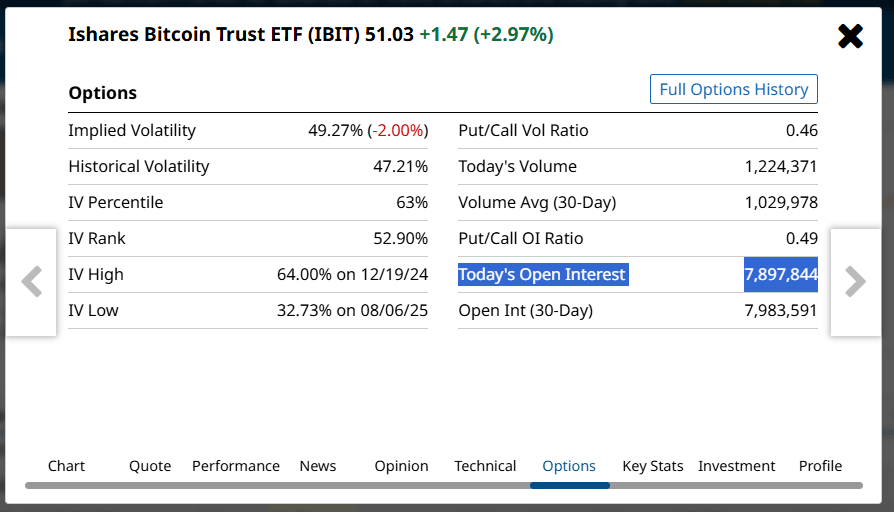Click the Ishares Bitcoin Trust ETF title
The width and height of the screenshot is (894, 512).
click(x=214, y=34)
